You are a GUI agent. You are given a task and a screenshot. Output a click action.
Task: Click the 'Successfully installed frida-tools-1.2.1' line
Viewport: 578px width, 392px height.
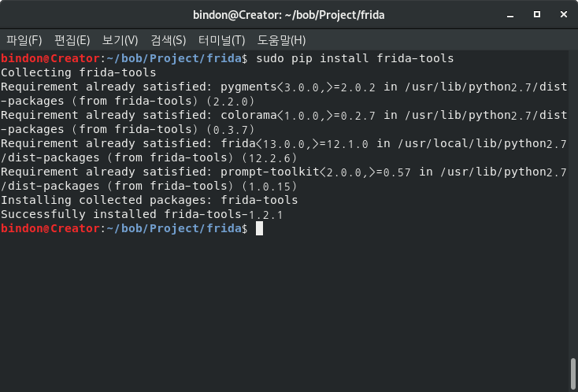pyautogui.click(x=142, y=214)
